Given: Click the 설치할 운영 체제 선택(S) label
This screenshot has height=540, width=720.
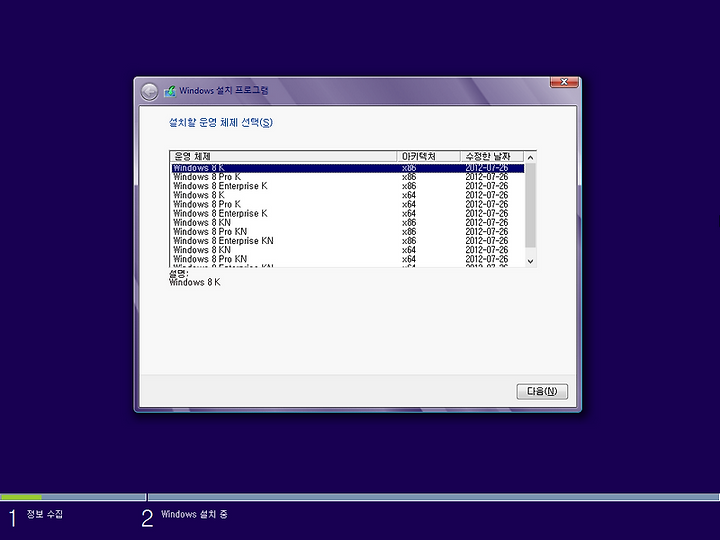Looking at the screenshot, I should click(x=221, y=123).
